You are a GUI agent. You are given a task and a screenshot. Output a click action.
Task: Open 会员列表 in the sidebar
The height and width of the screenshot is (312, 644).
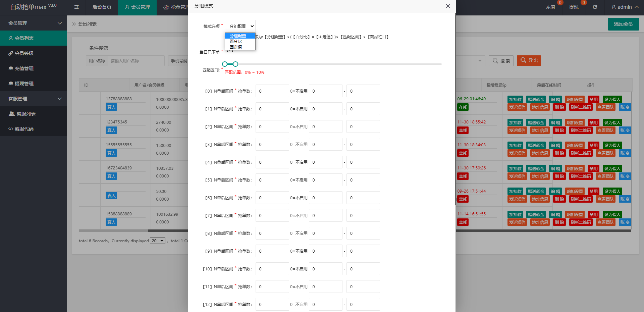coord(34,38)
